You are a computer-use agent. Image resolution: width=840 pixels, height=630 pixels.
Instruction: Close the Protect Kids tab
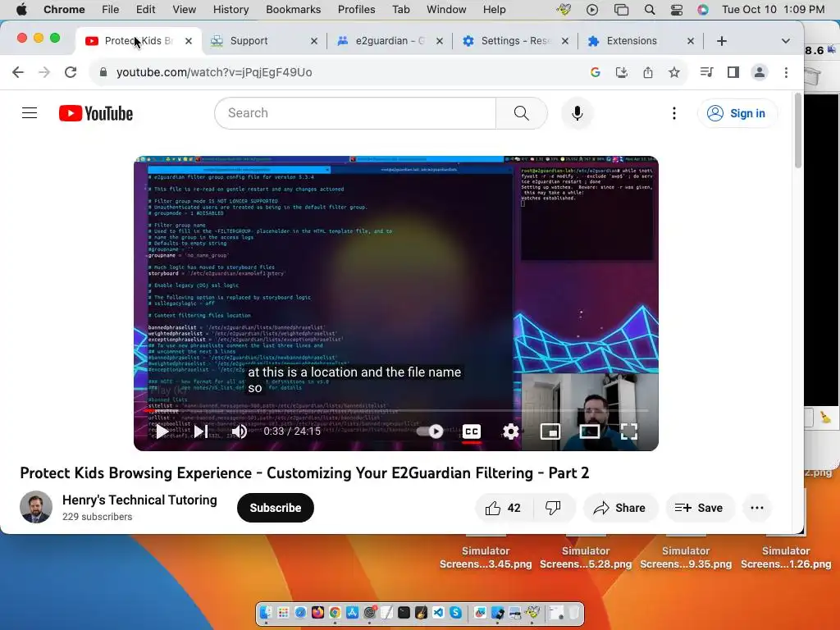click(189, 41)
